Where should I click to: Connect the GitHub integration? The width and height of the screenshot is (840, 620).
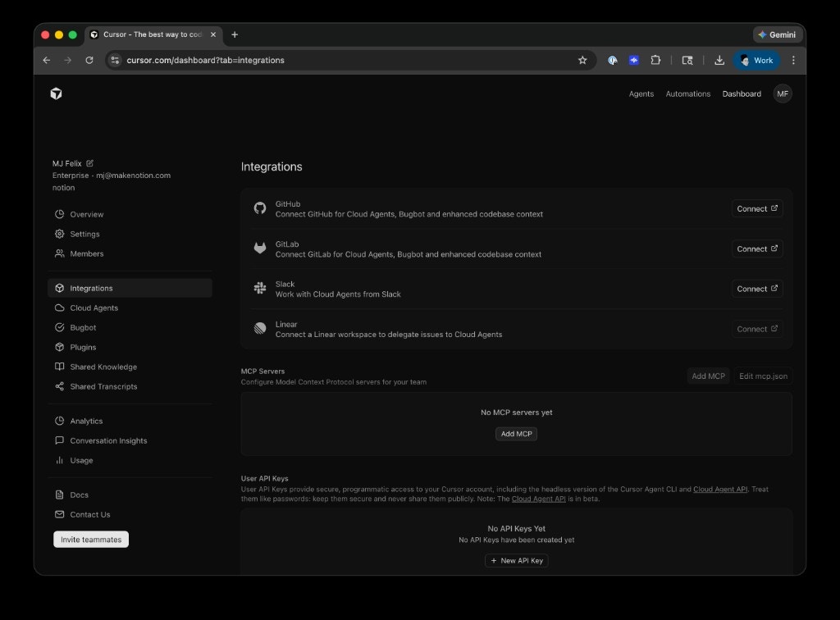[756, 208]
